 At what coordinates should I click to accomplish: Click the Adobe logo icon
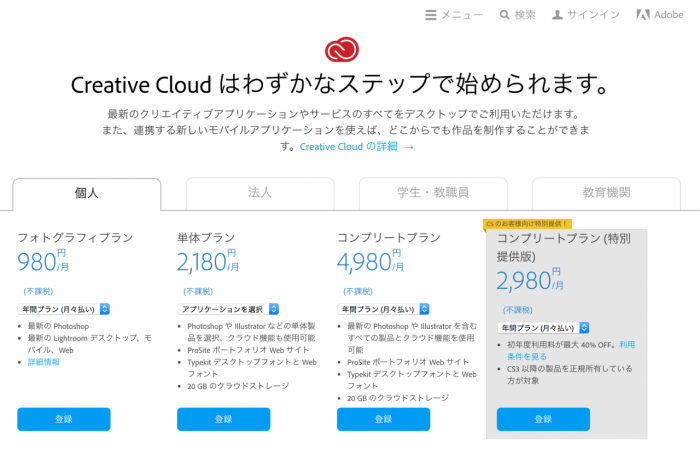click(x=642, y=15)
